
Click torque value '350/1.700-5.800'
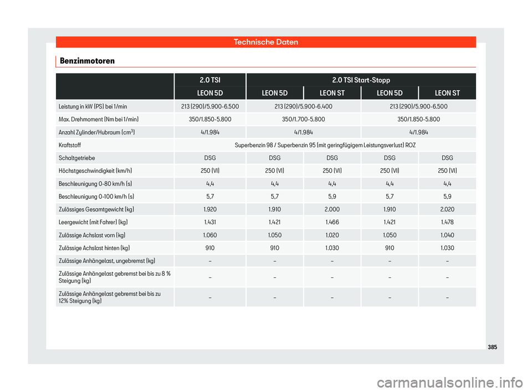coord(303,120)
